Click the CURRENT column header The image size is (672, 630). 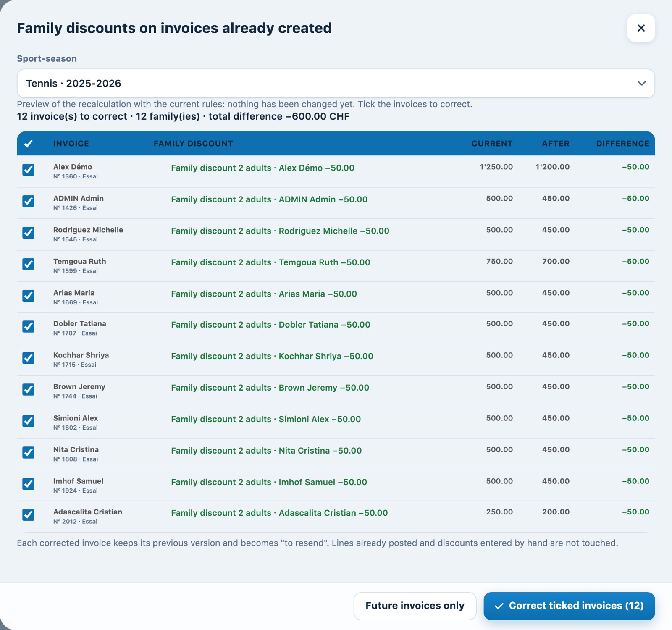pos(492,144)
